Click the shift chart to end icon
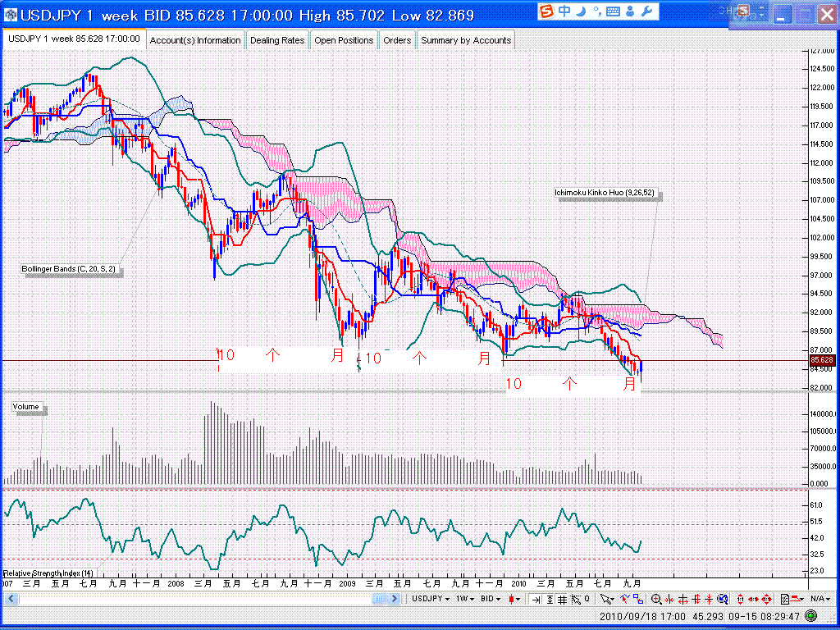The width and height of the screenshot is (840, 630). [x=535, y=600]
